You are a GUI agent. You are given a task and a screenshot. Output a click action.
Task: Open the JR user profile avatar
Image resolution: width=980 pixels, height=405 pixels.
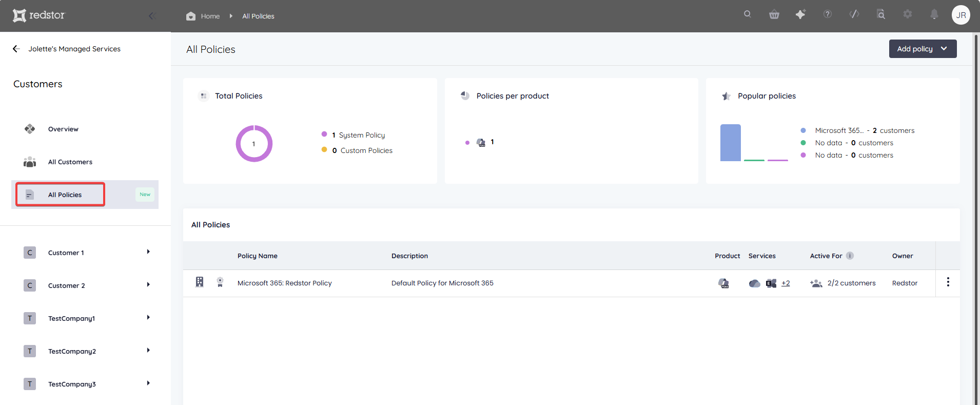coord(961,15)
